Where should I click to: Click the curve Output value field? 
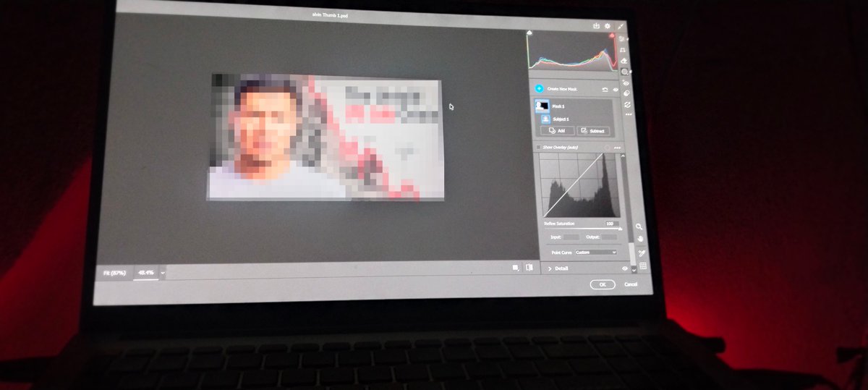click(610, 237)
